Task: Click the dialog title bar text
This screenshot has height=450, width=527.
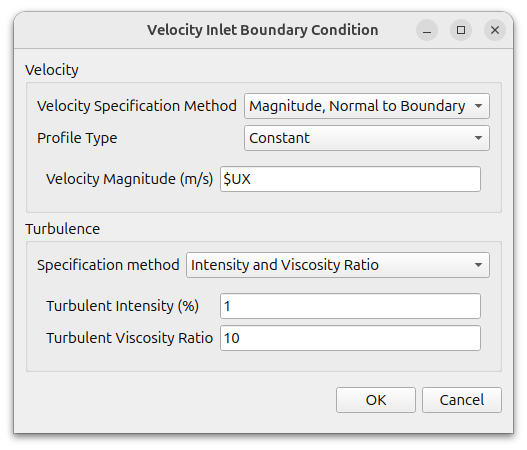Action: click(x=262, y=30)
